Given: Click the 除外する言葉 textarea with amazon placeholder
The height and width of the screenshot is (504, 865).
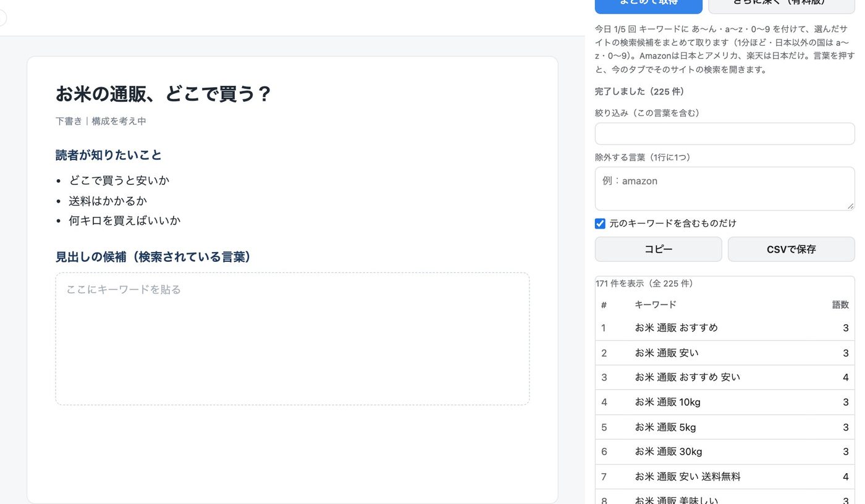Looking at the screenshot, I should [x=725, y=189].
